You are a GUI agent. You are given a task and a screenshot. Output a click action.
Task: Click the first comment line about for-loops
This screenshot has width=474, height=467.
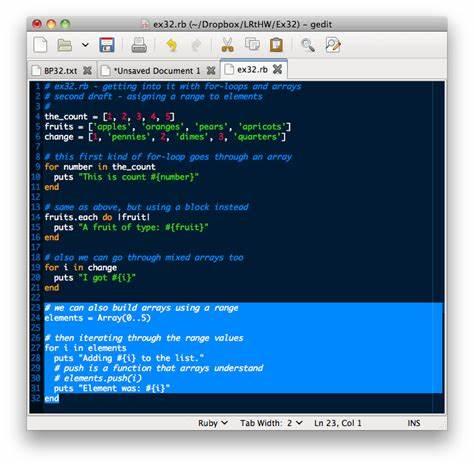click(173, 87)
